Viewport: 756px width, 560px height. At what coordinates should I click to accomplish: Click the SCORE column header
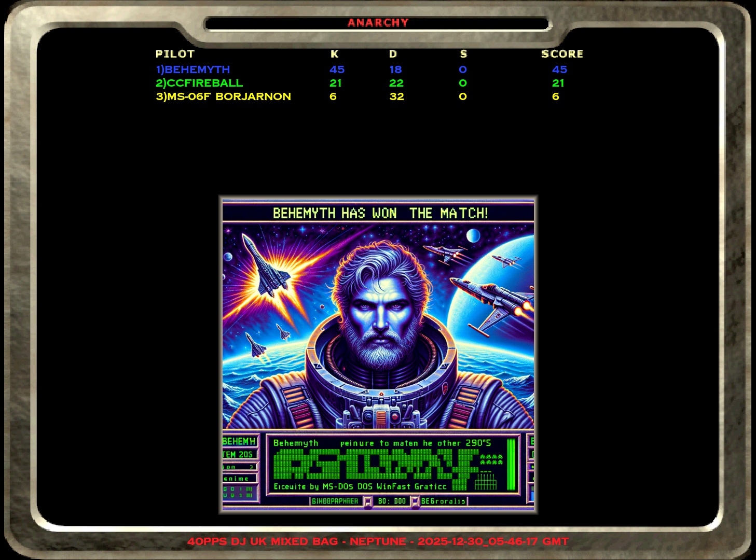click(562, 54)
